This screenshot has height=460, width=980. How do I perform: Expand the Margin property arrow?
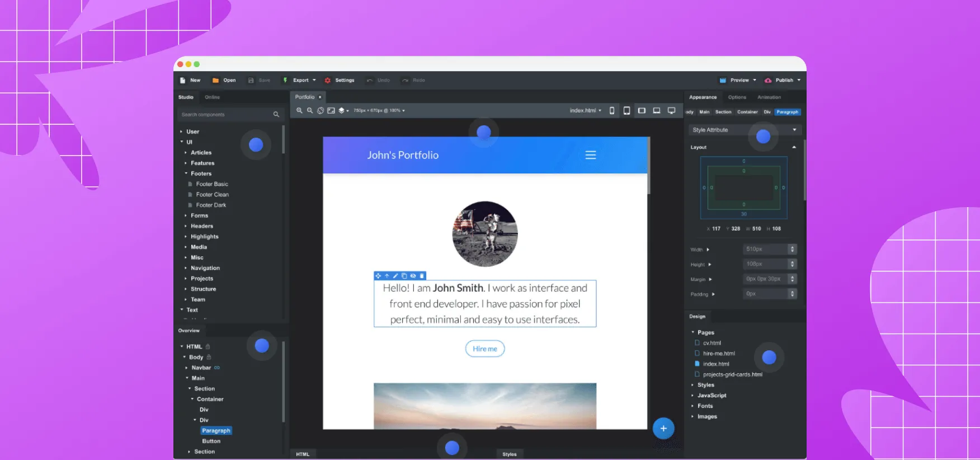[x=710, y=279]
